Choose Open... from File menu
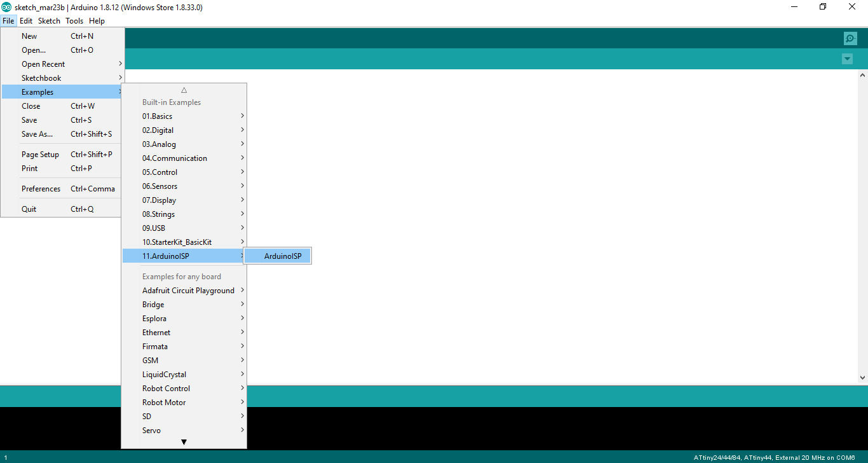 coord(62,50)
